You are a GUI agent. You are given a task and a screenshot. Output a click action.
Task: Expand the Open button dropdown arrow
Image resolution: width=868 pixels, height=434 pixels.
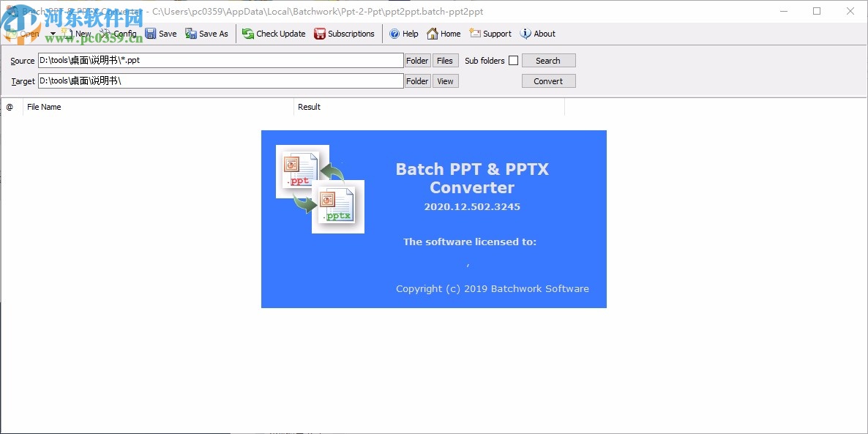click(52, 34)
